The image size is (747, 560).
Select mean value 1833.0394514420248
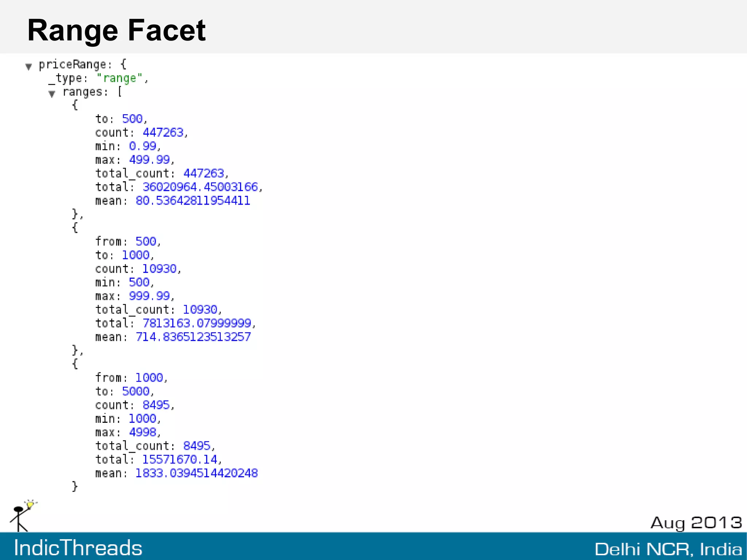197,473
